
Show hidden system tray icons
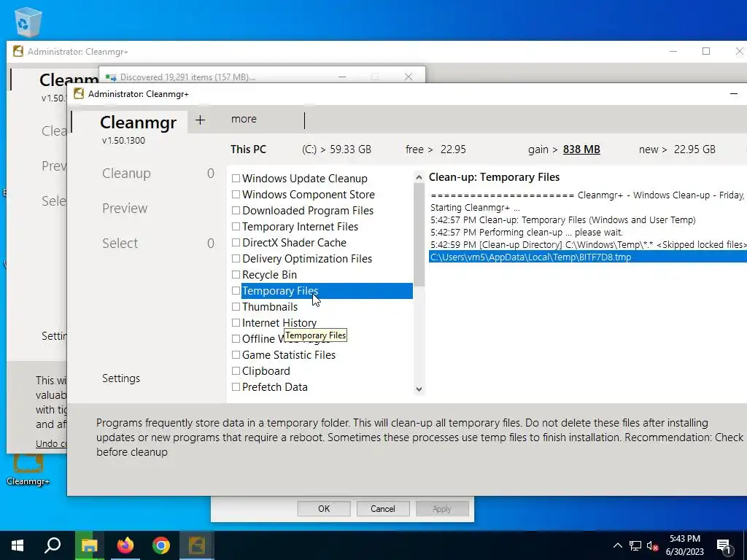tap(617, 545)
